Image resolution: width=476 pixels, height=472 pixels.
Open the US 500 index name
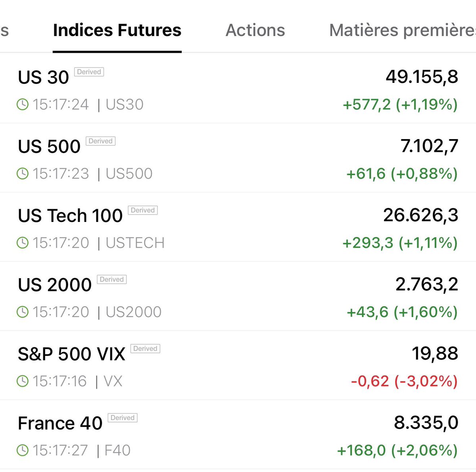[x=49, y=147]
